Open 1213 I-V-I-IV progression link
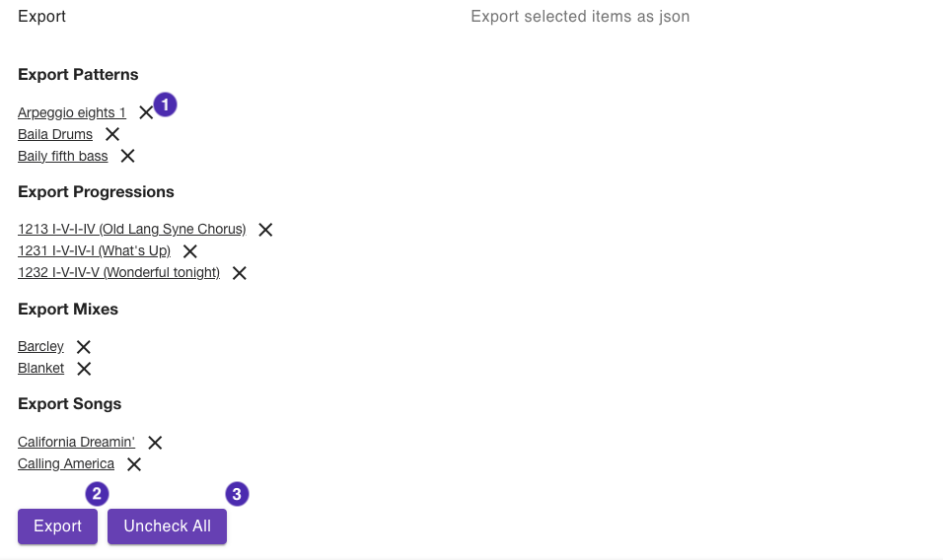Image resolution: width=943 pixels, height=560 pixels. 131,230
